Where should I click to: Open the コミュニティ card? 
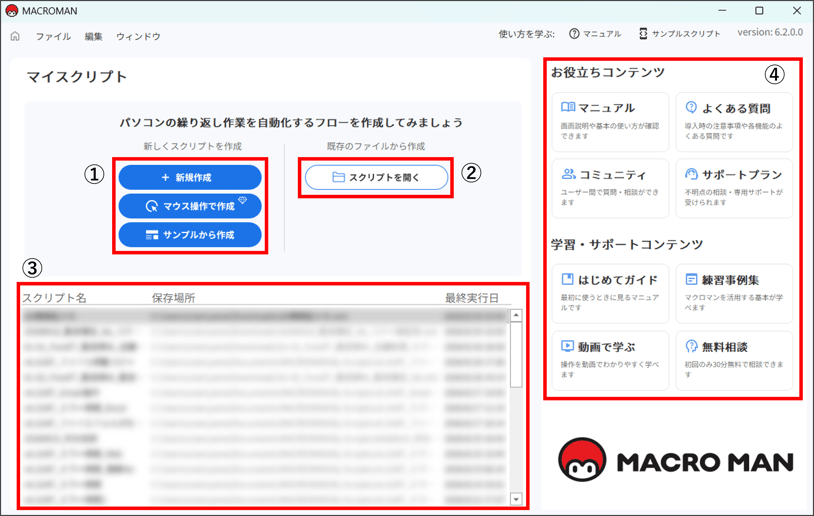[610, 188]
